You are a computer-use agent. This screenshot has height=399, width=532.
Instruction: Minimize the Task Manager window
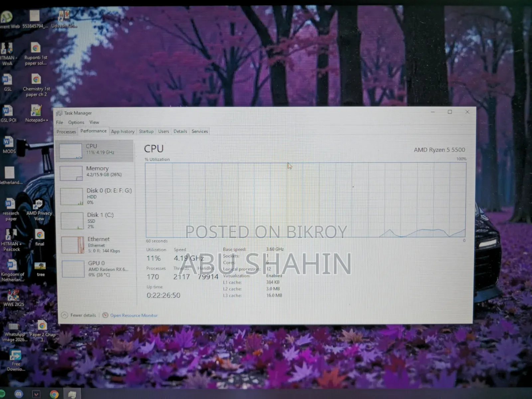433,112
